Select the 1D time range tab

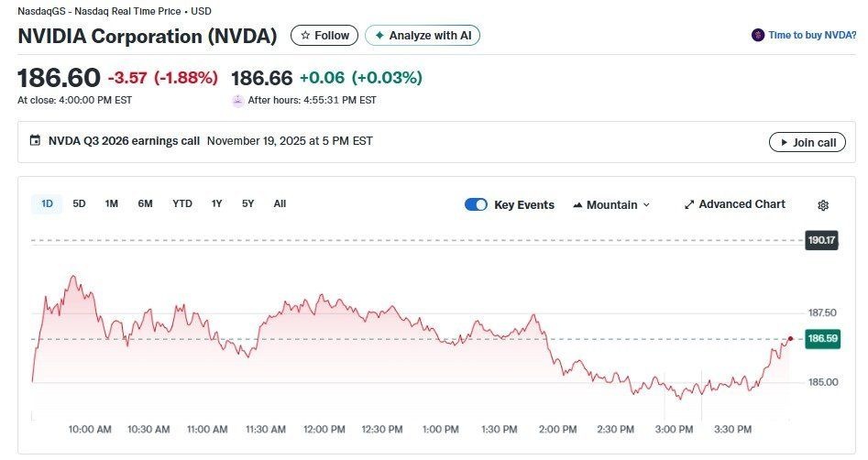coord(47,204)
